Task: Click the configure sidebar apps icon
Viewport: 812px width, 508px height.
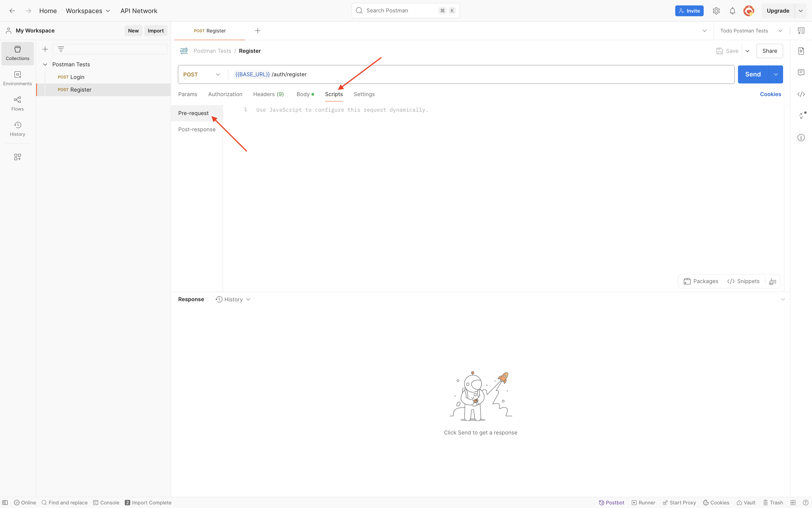Action: coord(17,157)
